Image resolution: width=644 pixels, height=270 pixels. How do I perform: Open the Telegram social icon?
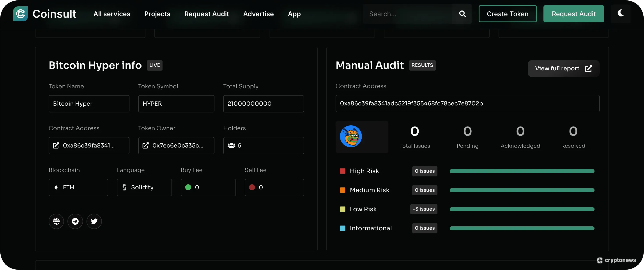(75, 221)
